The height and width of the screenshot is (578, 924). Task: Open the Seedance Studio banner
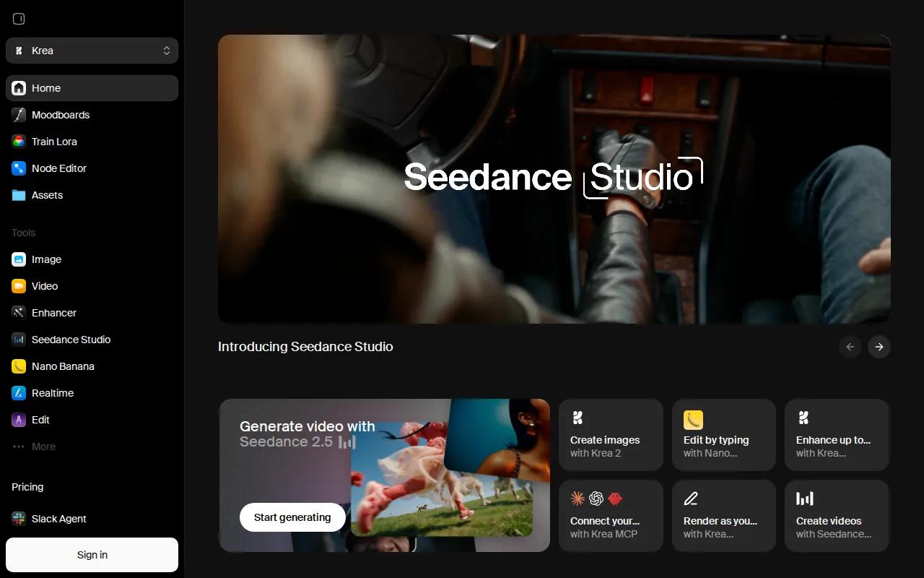pyautogui.click(x=554, y=179)
